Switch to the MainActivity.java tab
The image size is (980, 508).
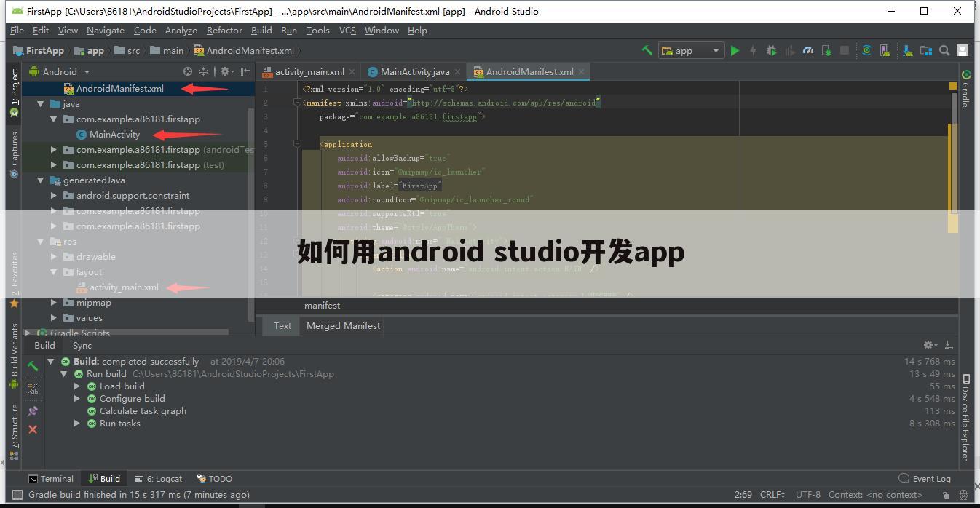(x=414, y=71)
